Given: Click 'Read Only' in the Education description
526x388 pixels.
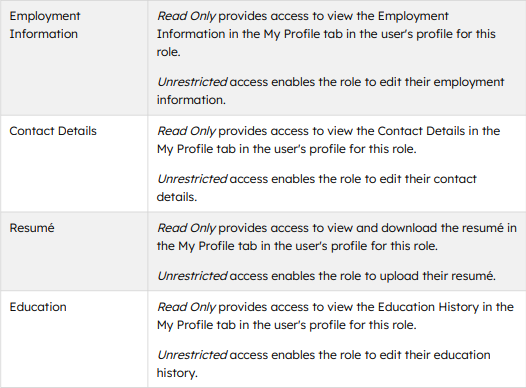Looking at the screenshot, I should coord(186,307).
